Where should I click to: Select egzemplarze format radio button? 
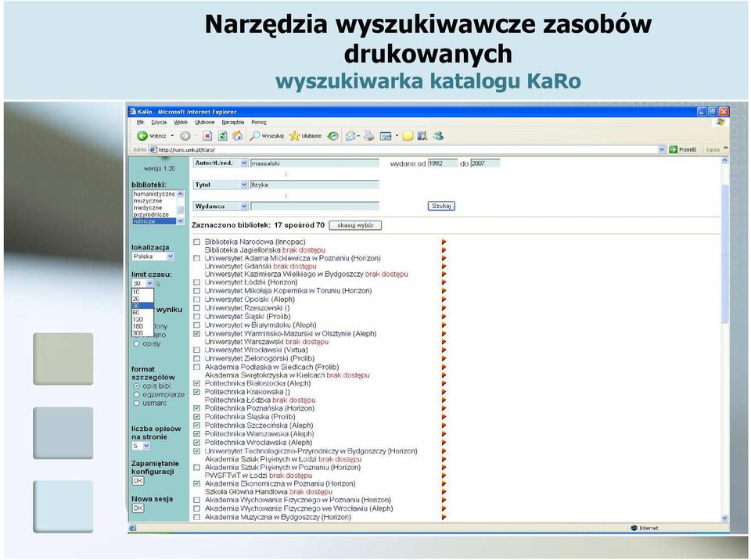[136, 395]
